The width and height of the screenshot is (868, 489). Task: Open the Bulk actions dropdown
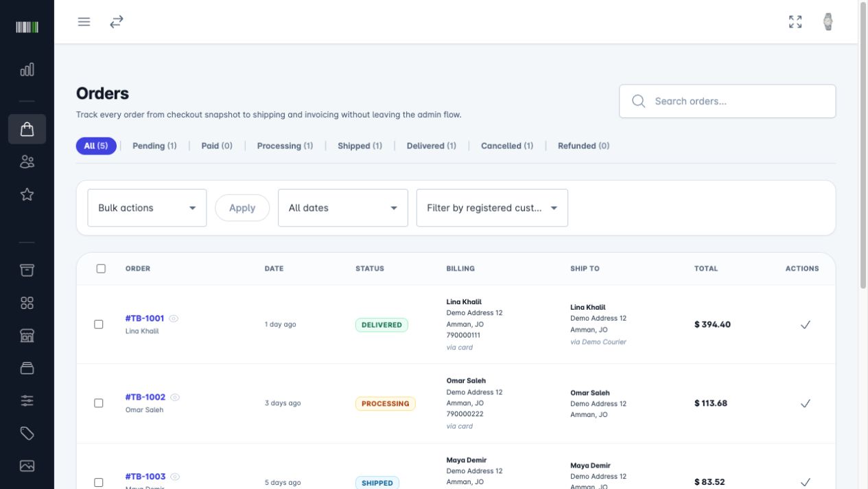[x=147, y=208]
